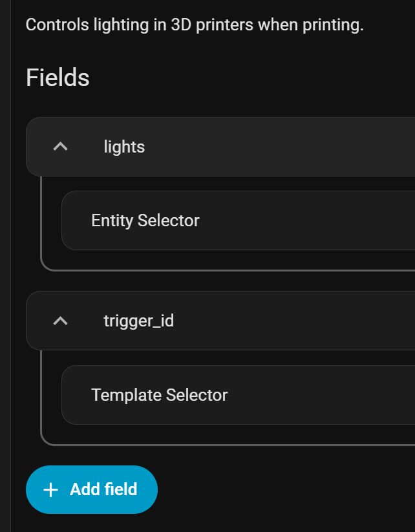The image size is (415, 532).
Task: Click the Template Selector text label
Action: (159, 395)
